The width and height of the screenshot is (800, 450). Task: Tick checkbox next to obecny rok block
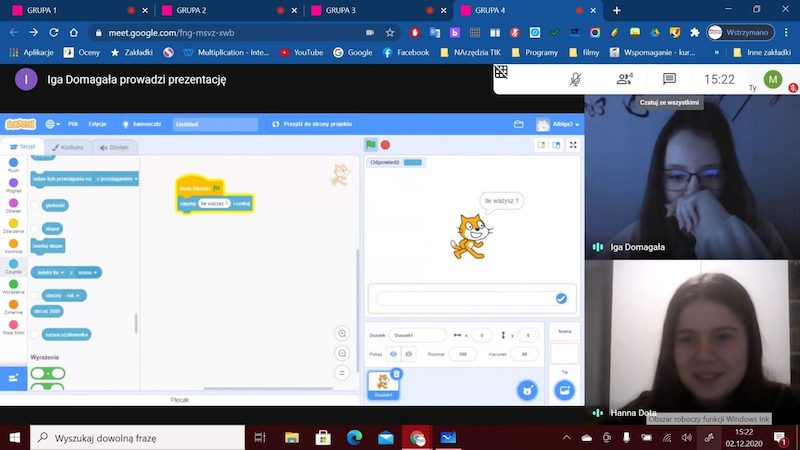pos(35,295)
